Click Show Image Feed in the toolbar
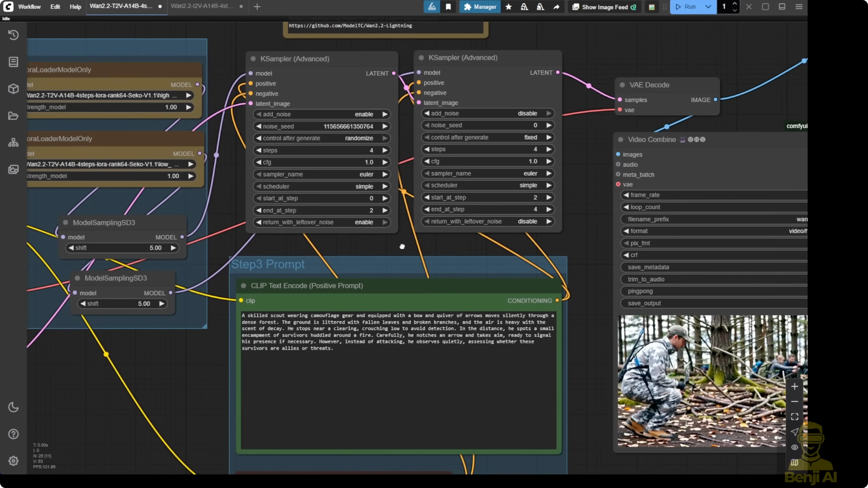This screenshot has width=868, height=488. [x=604, y=7]
